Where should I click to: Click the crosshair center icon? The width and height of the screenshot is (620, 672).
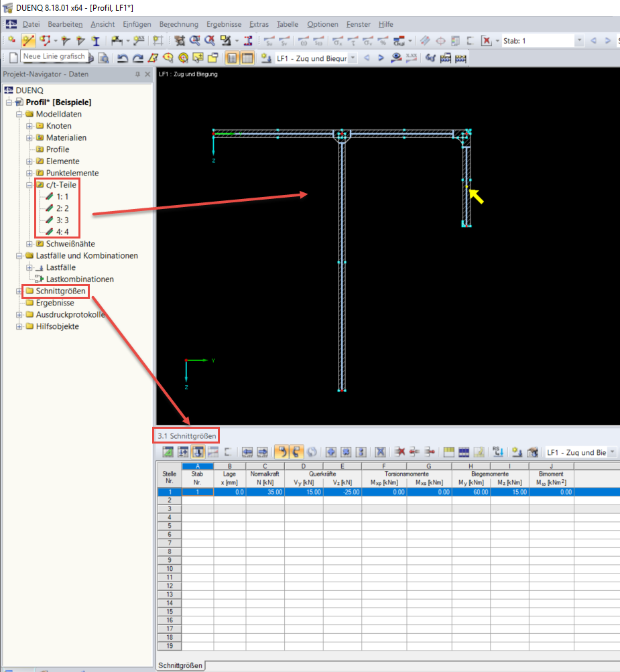[440, 41]
